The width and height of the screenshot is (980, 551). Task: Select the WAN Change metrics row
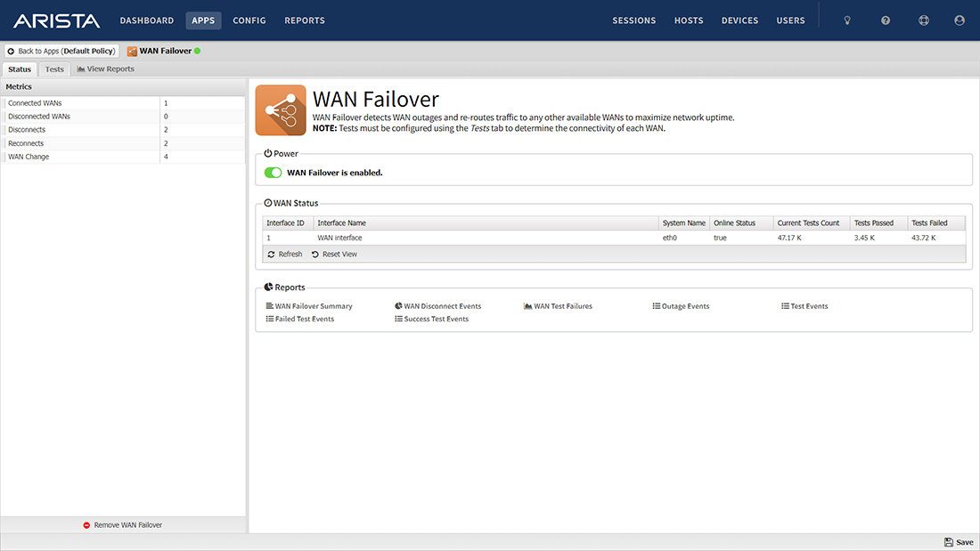click(x=123, y=157)
